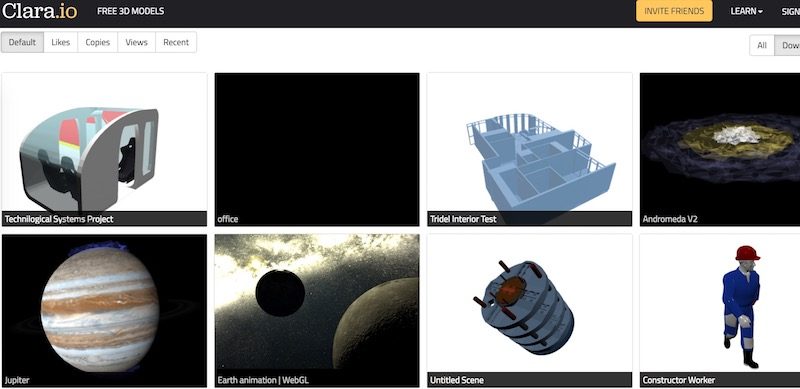
Task: Select the All filter button
Action: point(762,45)
